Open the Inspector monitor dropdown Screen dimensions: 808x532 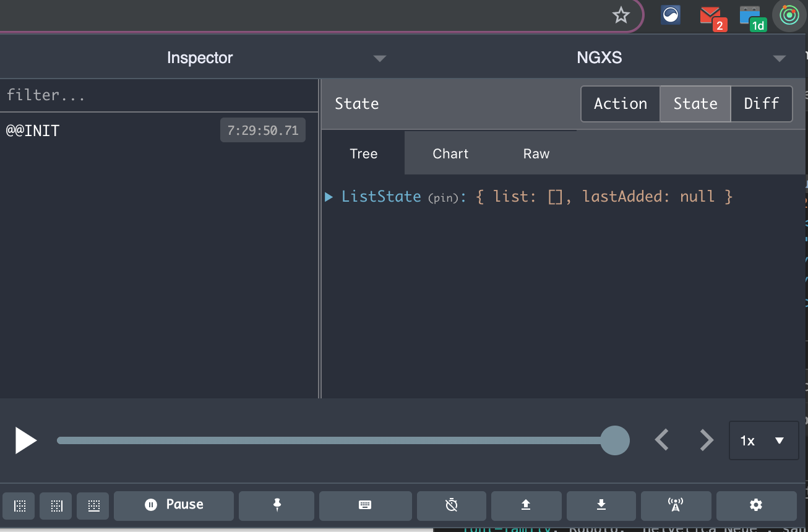(x=199, y=58)
